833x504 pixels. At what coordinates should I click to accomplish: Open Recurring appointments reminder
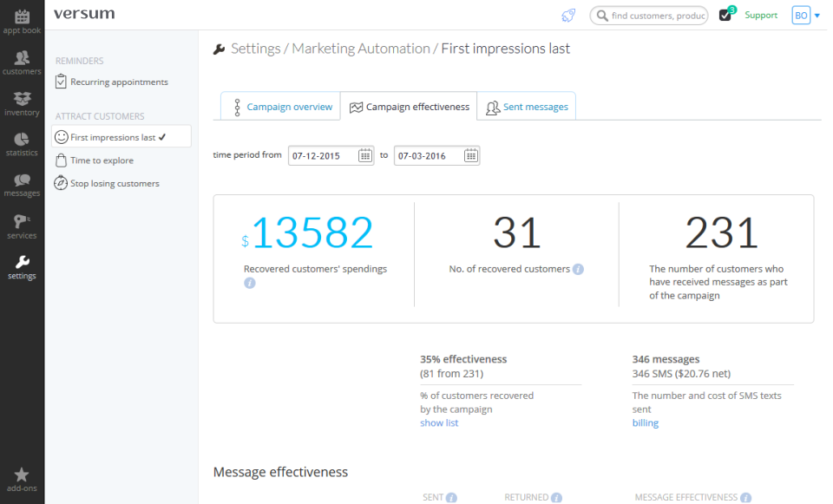tap(119, 82)
